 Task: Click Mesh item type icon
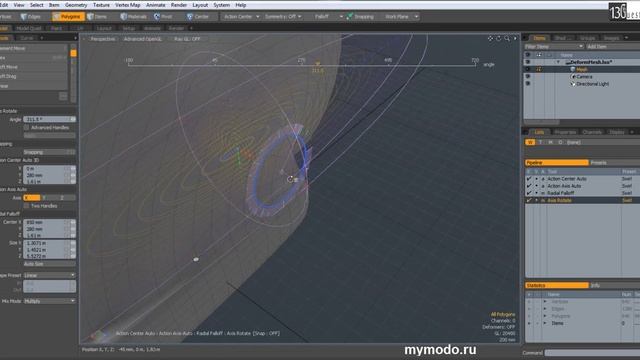coord(573,69)
